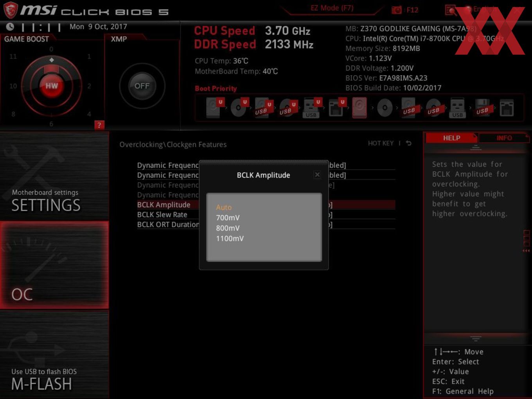Viewport: 532px width, 399px height.
Task: Click the back arrow next to HOT KEY
Action: (408, 143)
